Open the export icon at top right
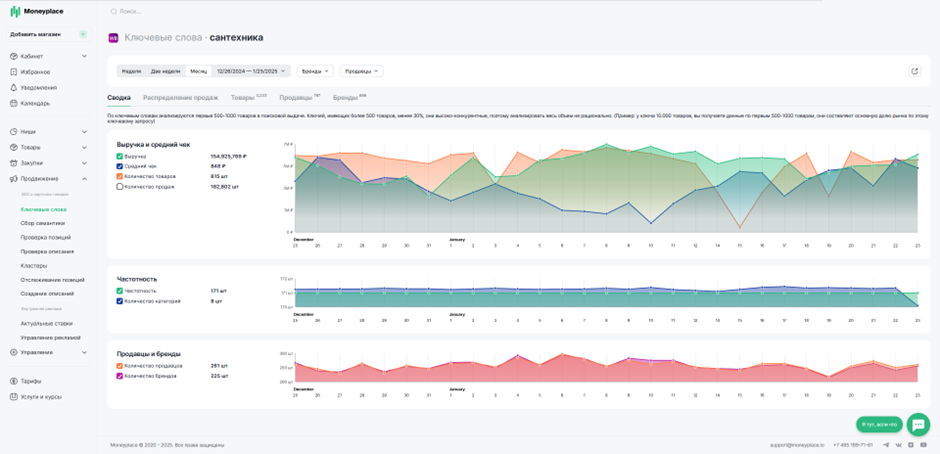 point(914,71)
